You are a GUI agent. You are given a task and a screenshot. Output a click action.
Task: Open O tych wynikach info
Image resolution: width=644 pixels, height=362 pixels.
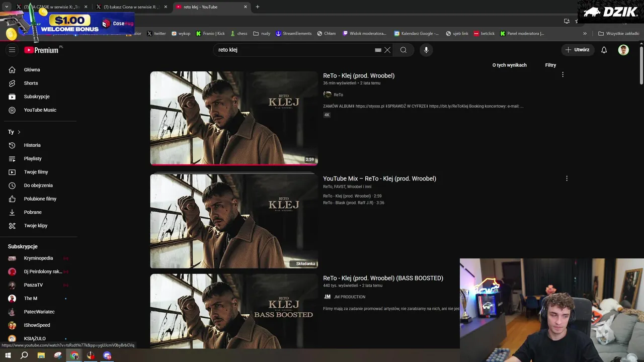509,65
